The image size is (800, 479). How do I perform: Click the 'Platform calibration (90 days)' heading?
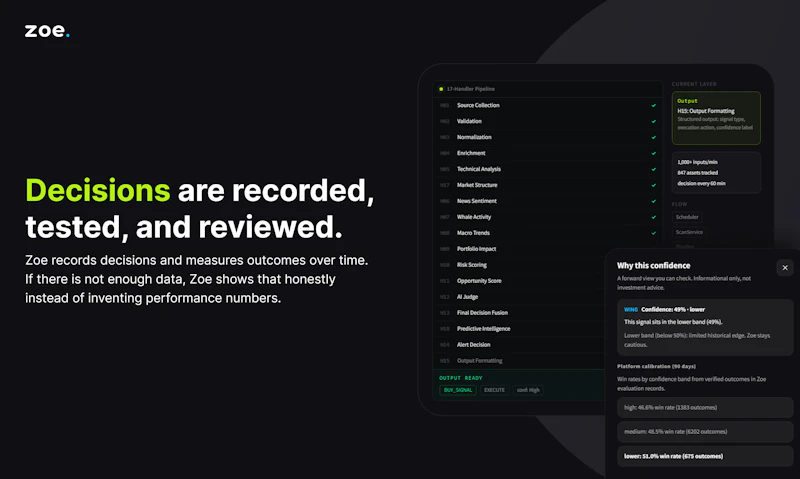pos(656,366)
